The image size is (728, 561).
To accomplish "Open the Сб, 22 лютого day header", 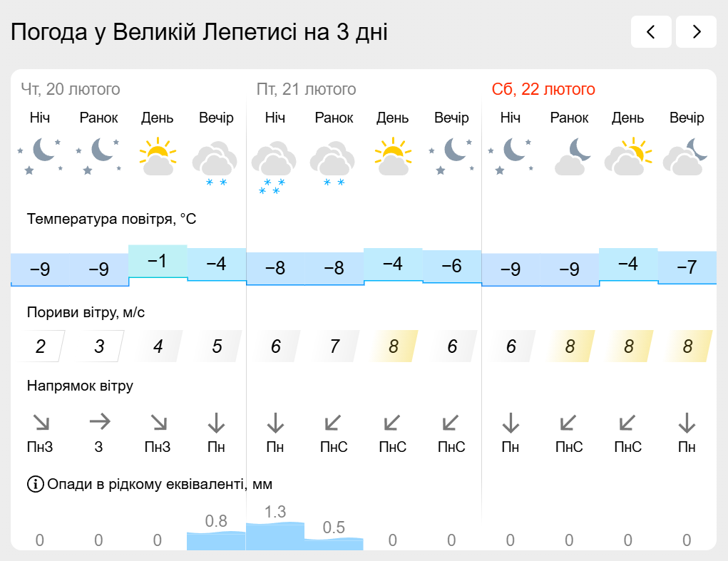I will click(x=543, y=89).
